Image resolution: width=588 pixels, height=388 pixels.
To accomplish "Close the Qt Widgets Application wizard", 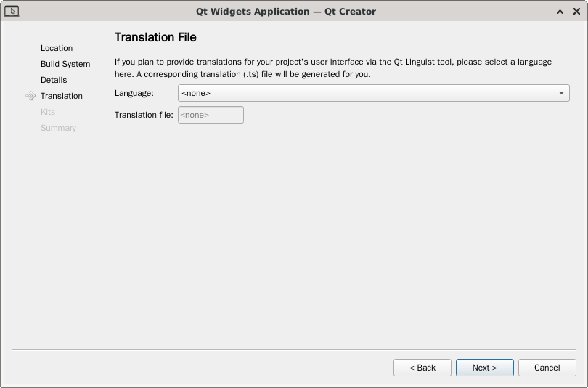I will 576,12.
